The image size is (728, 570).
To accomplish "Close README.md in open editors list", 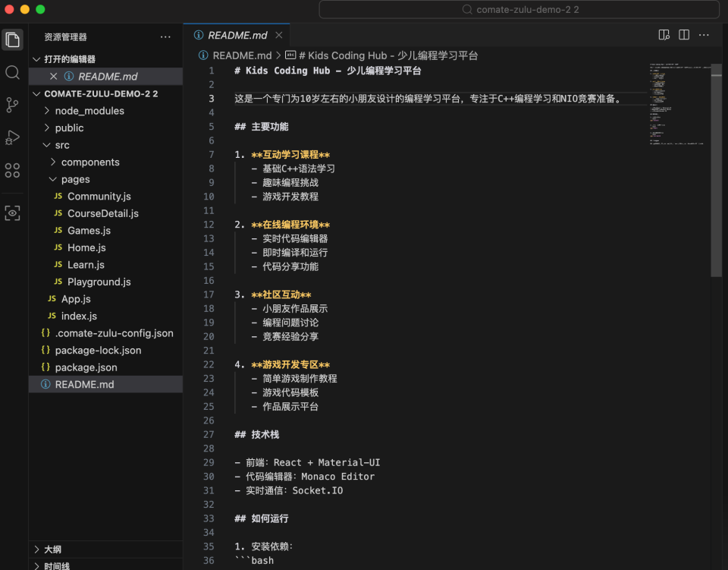I will pos(53,76).
